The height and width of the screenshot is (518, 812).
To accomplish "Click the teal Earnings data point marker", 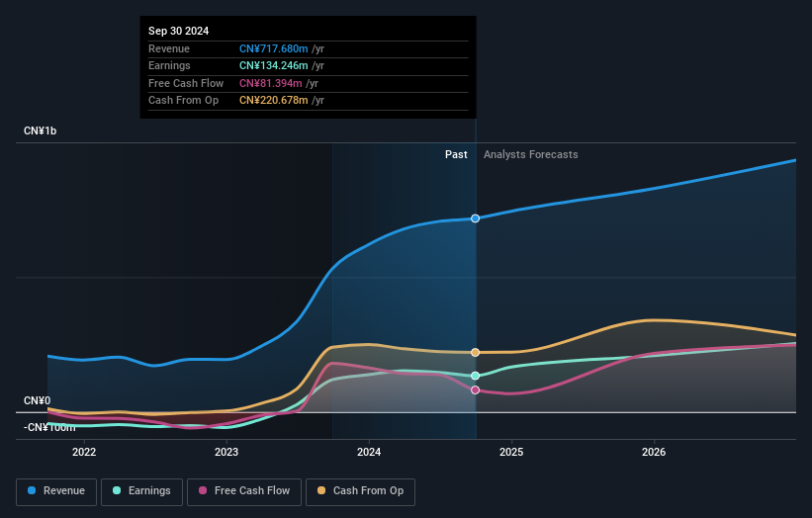I will point(476,376).
